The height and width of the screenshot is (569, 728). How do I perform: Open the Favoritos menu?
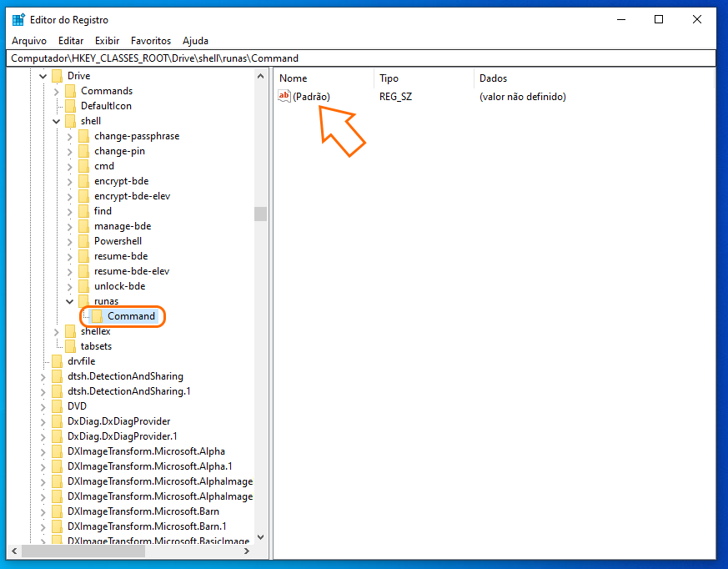(x=151, y=41)
